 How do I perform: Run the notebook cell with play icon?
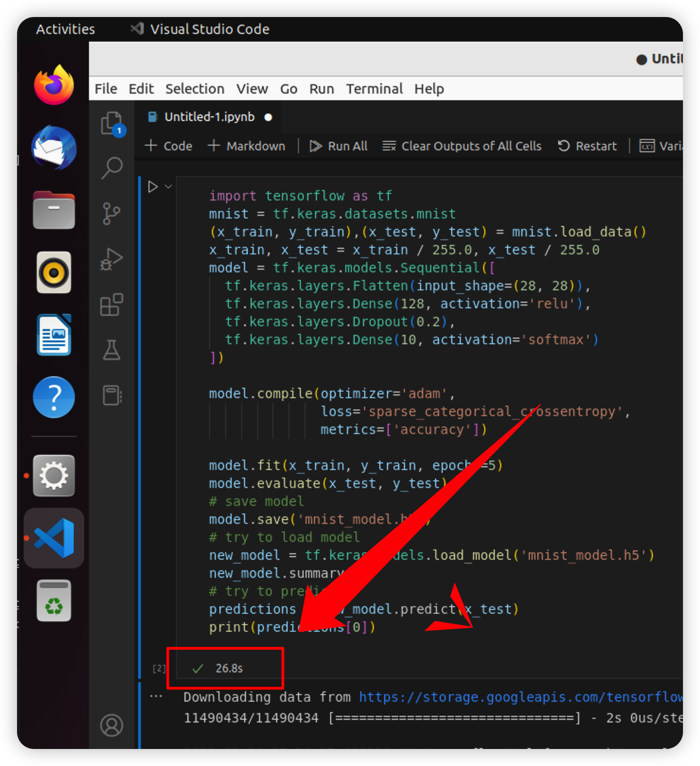pos(152,187)
